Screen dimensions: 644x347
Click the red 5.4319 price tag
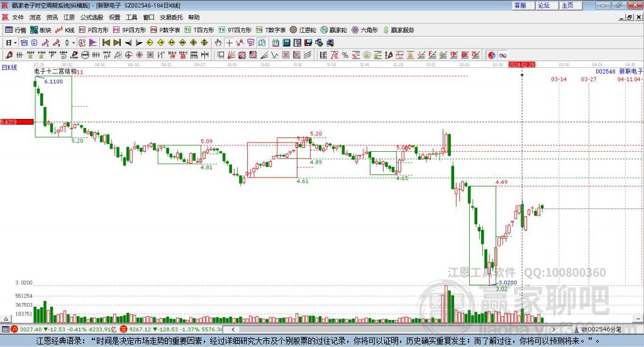coord(17,122)
